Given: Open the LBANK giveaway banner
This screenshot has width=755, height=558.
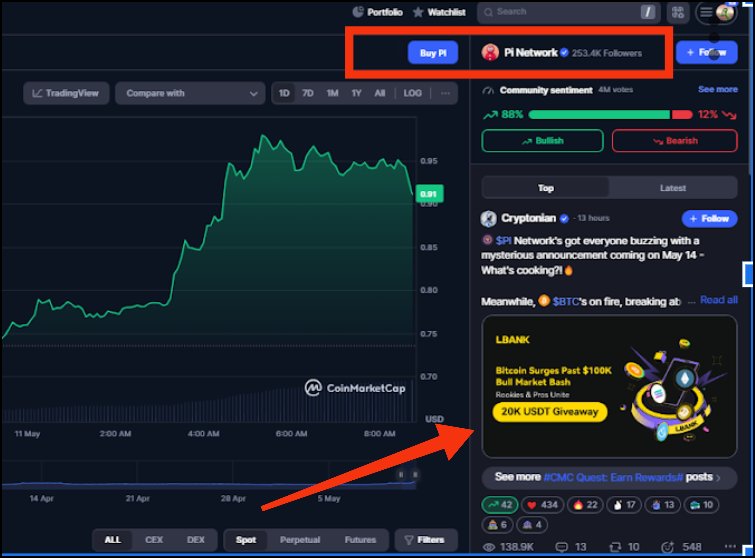Looking at the screenshot, I should 609,386.
